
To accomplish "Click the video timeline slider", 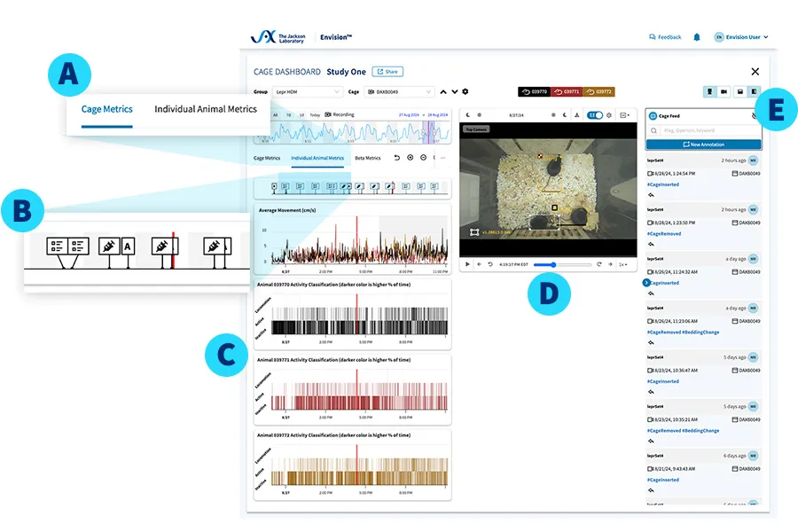I will pos(563,264).
